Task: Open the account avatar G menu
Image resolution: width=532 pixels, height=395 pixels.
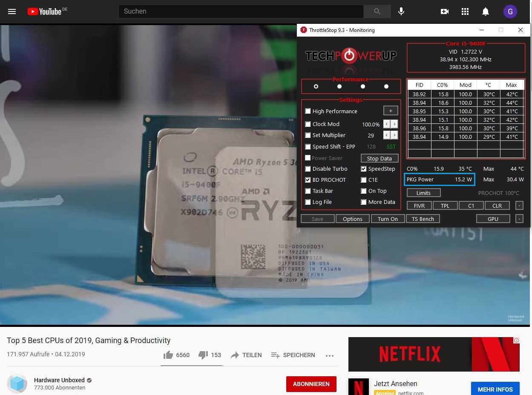Action: click(510, 11)
